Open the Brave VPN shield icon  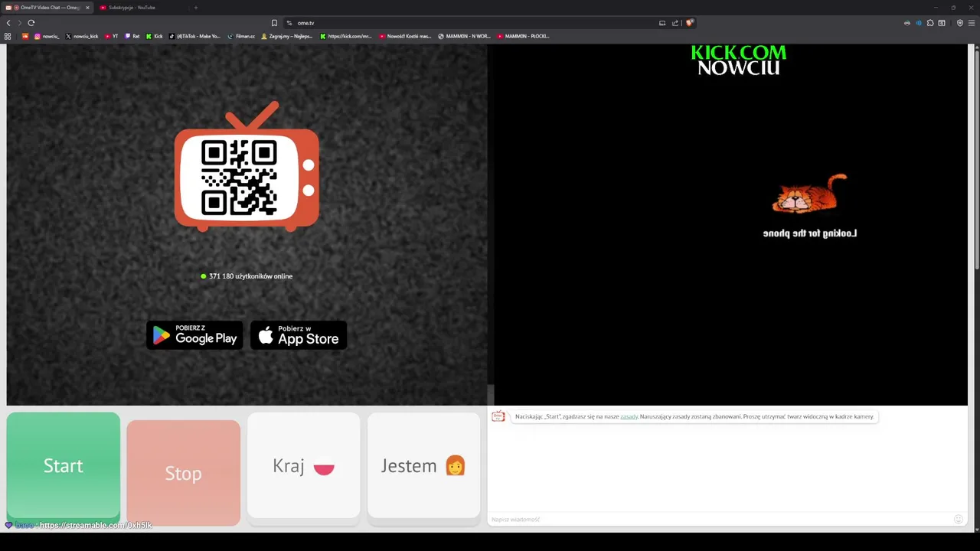[960, 23]
